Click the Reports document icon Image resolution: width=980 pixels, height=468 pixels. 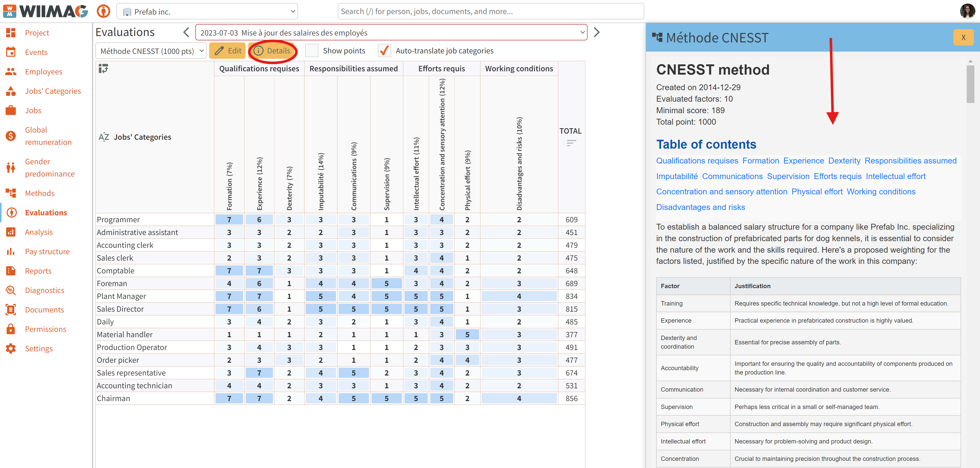pyautogui.click(x=11, y=271)
